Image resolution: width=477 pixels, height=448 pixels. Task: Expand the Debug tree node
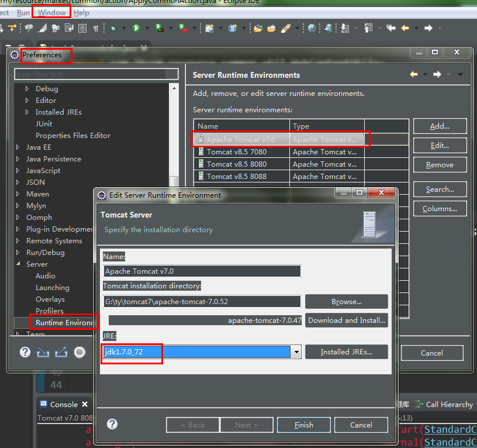[x=27, y=88]
